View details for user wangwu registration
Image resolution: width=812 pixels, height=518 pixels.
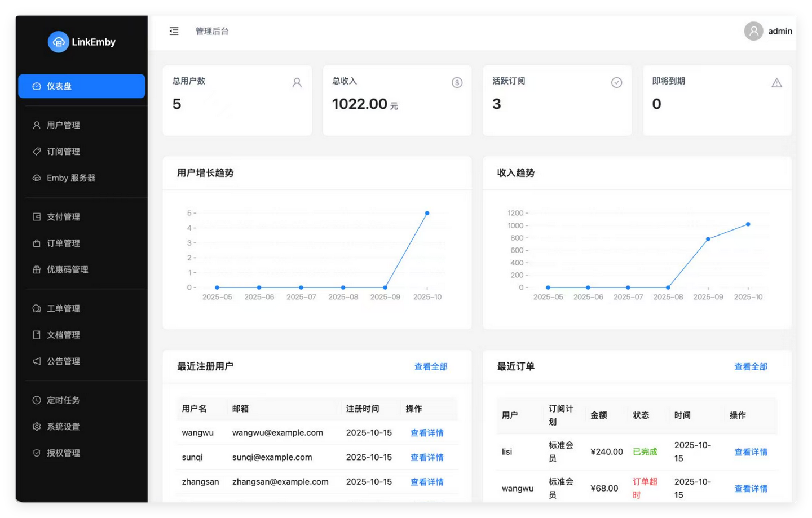[x=427, y=433]
